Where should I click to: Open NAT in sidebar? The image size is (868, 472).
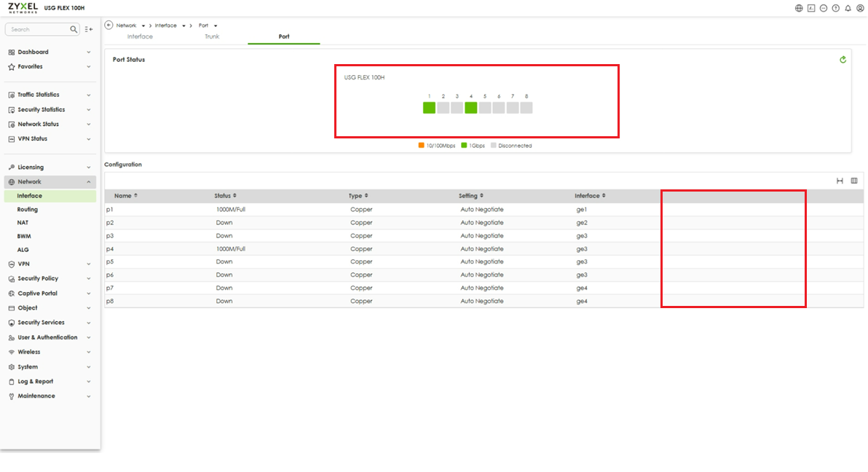point(23,223)
